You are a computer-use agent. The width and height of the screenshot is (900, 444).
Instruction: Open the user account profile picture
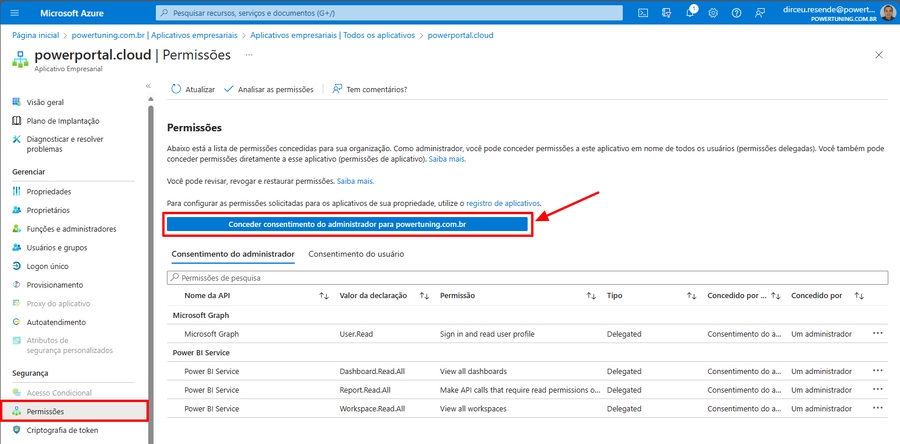point(886,13)
